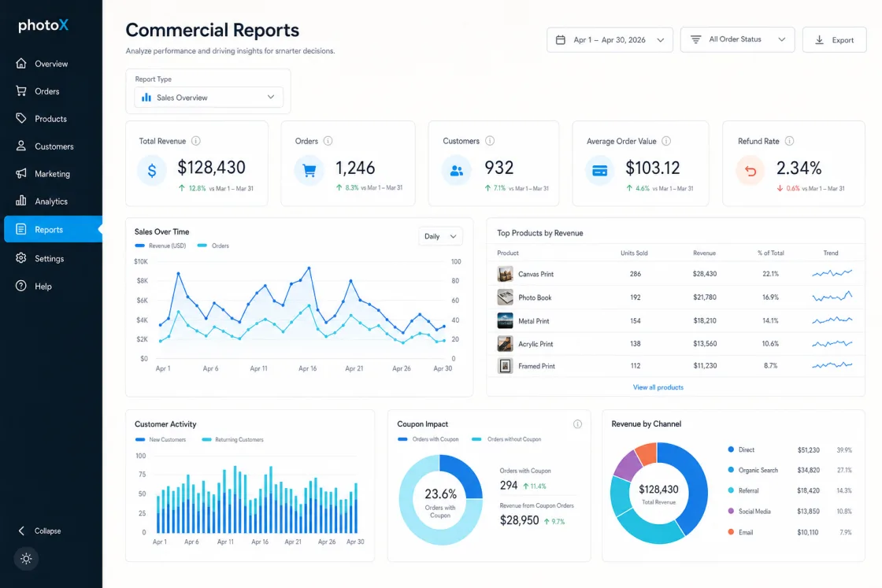This screenshot has height=588, width=882.
Task: Select the Organic Search channel row
Action: point(790,470)
